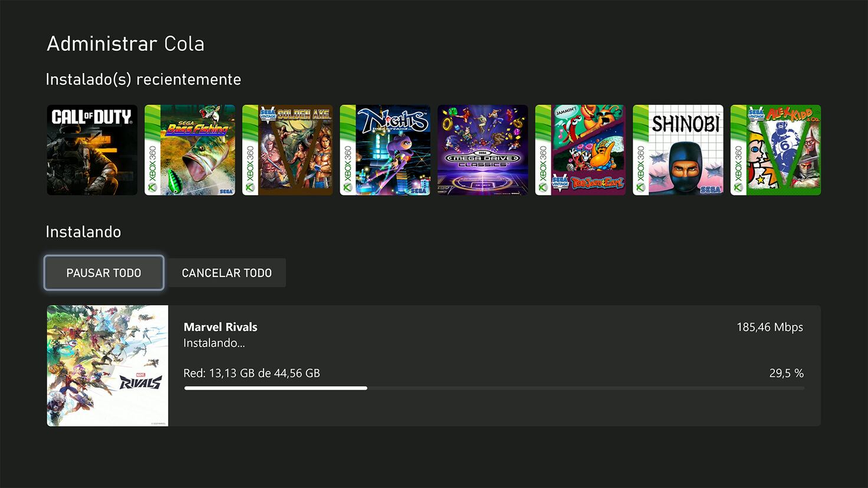Click the 'Administrar Cola' page heading
The width and height of the screenshot is (868, 488).
pyautogui.click(x=126, y=44)
